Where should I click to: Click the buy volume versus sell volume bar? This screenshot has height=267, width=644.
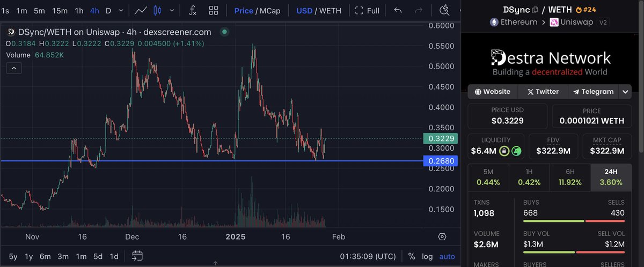tap(574, 252)
